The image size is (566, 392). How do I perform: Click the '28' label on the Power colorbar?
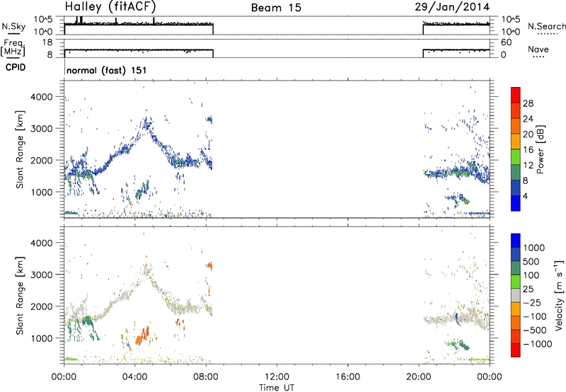click(x=528, y=103)
